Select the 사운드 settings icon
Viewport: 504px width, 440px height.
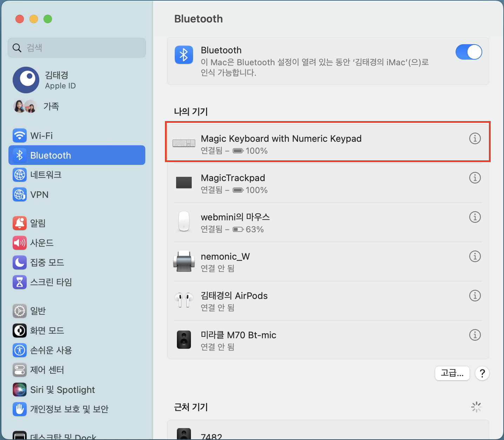pos(42,243)
